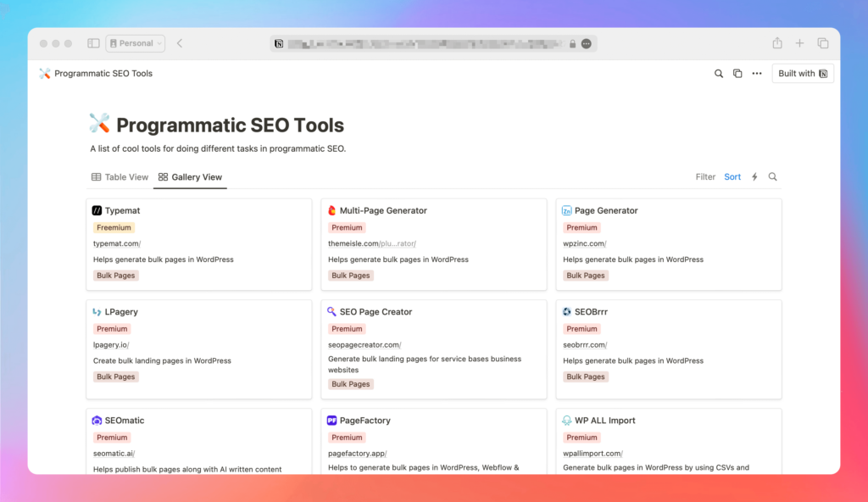Click the lightning bolt icon beside Sort
This screenshot has width=868, height=502.
[x=754, y=176]
